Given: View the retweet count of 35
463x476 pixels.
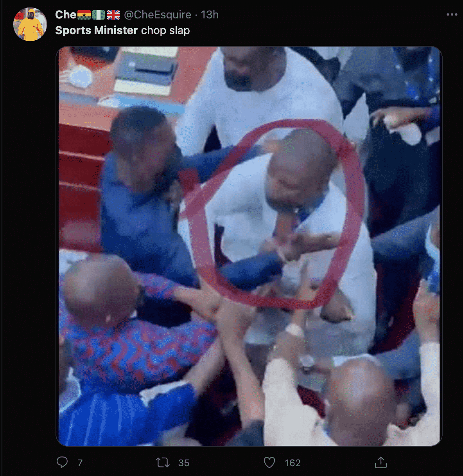Looking at the screenshot, I should click(x=184, y=463).
